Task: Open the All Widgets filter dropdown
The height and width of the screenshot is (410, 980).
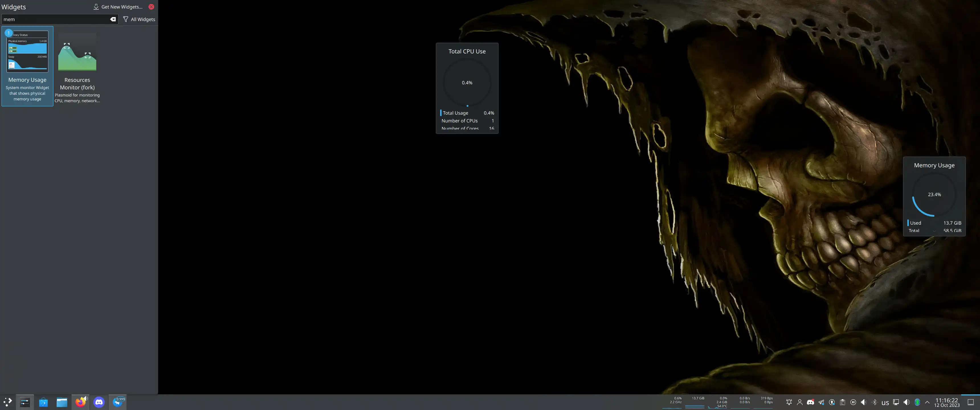Action: coord(139,19)
